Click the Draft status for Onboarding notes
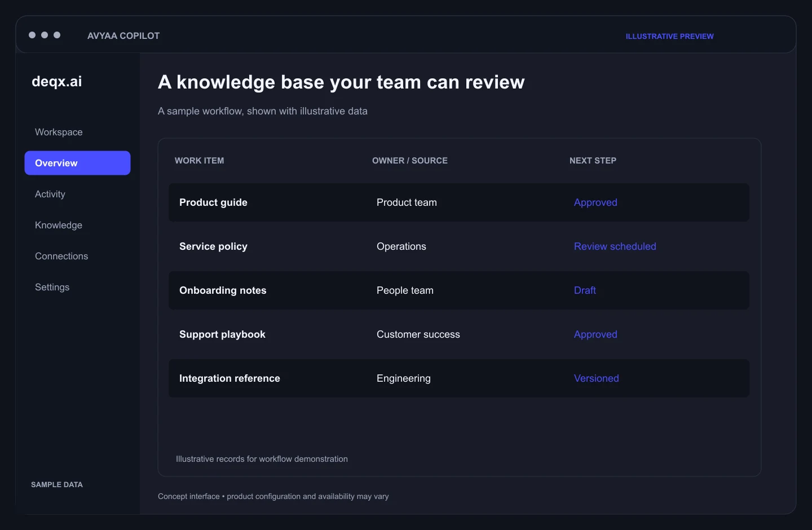The width and height of the screenshot is (812, 530). click(585, 290)
